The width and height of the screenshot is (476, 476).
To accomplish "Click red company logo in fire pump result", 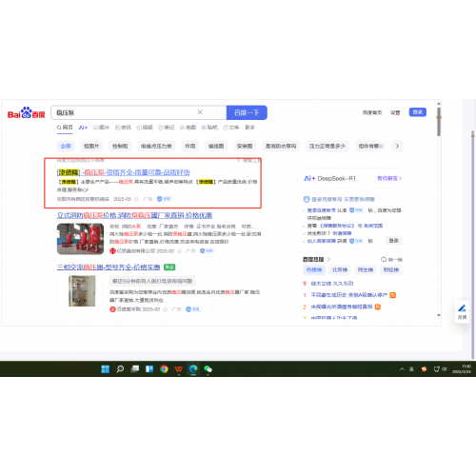I will (112, 251).
